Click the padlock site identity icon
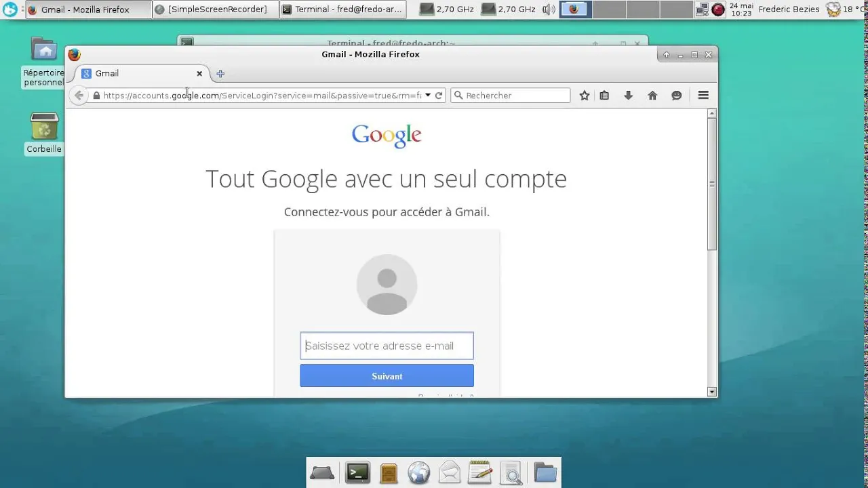The image size is (868, 488). pyautogui.click(x=96, y=96)
